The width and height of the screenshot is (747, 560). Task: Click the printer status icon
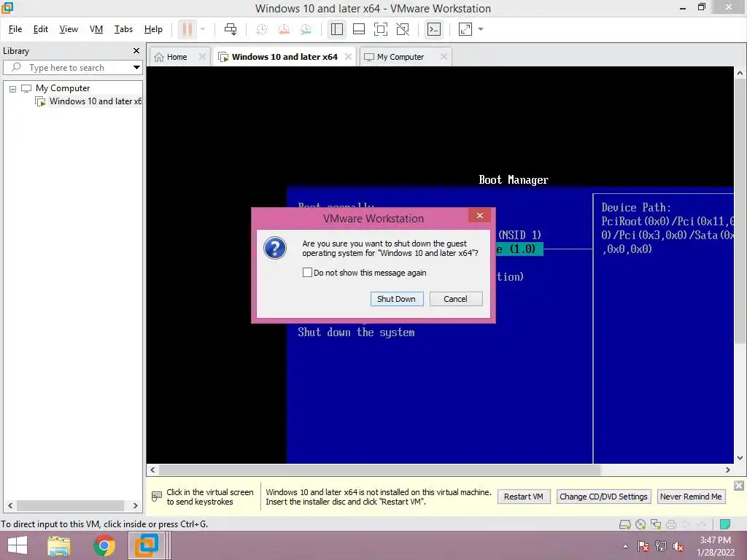671,525
